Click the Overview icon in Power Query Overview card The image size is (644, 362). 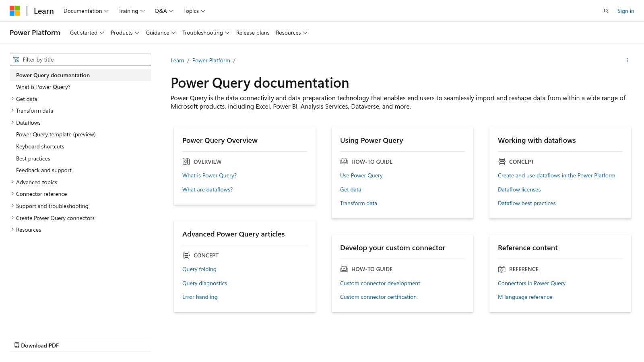tap(186, 162)
